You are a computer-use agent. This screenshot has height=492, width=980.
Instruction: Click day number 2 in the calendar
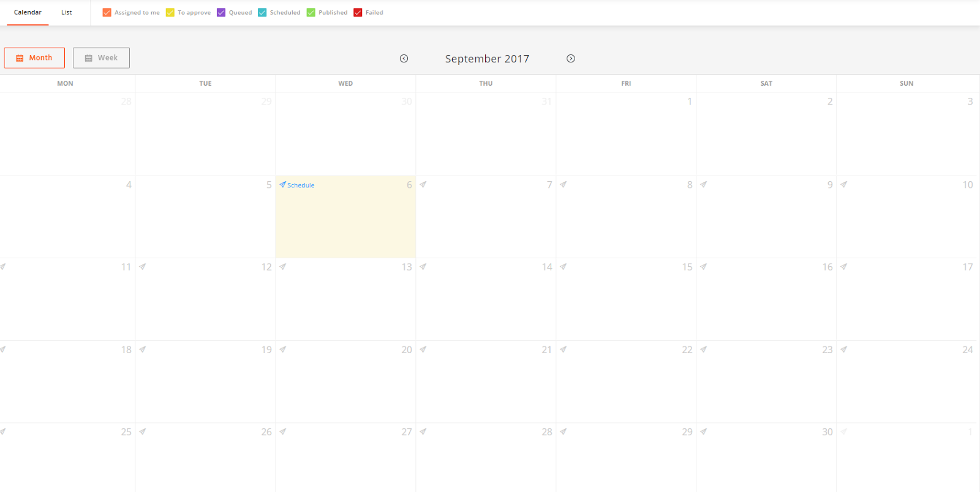[830, 102]
